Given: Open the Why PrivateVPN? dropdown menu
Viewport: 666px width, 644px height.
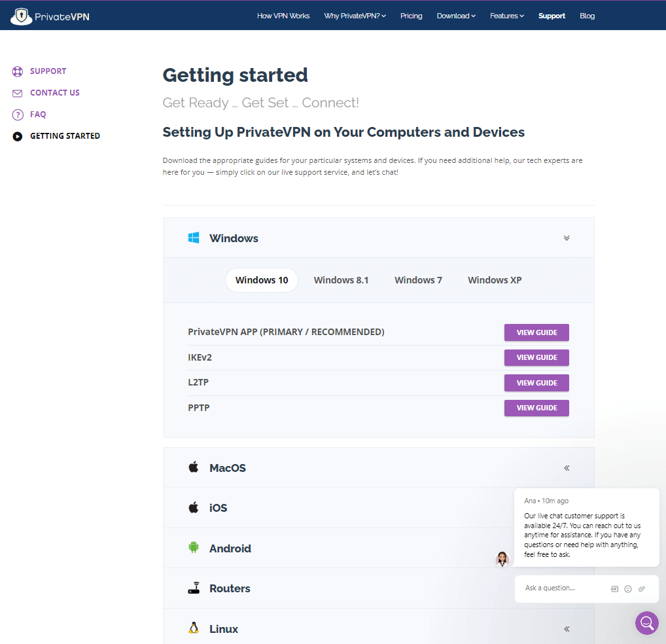Looking at the screenshot, I should tap(355, 16).
